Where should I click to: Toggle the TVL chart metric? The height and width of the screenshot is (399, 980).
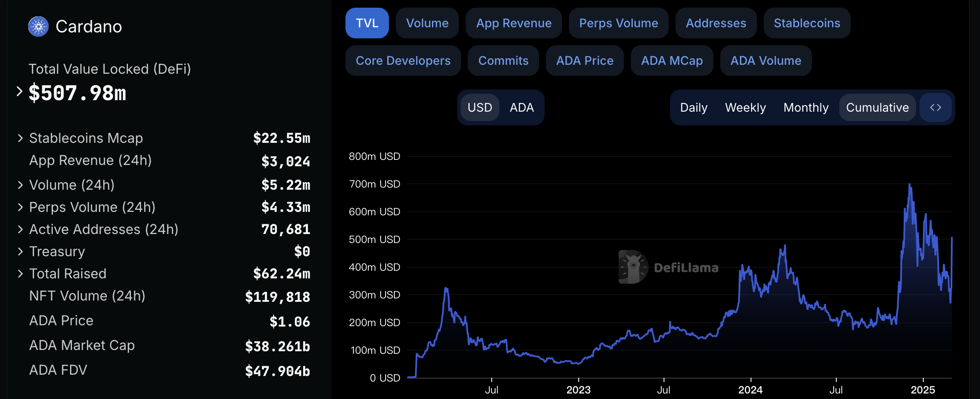pyautogui.click(x=367, y=23)
